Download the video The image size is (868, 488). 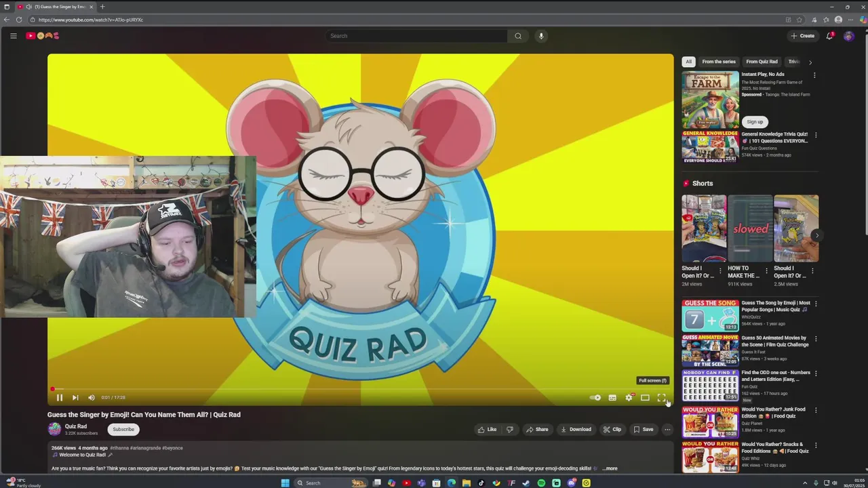pyautogui.click(x=576, y=429)
